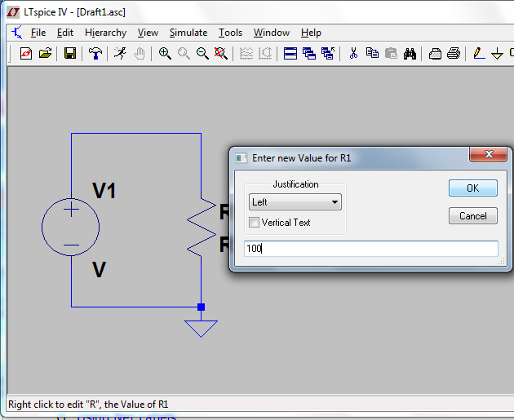Image resolution: width=514 pixels, height=420 pixels.
Task: Open the View menu
Action: tap(148, 33)
